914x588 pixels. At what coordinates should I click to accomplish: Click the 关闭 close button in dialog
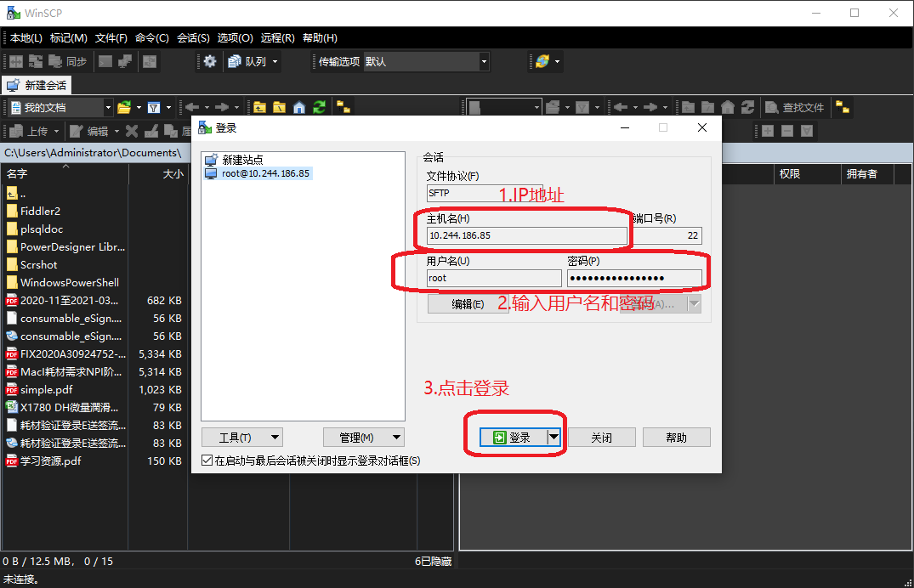tap(602, 437)
